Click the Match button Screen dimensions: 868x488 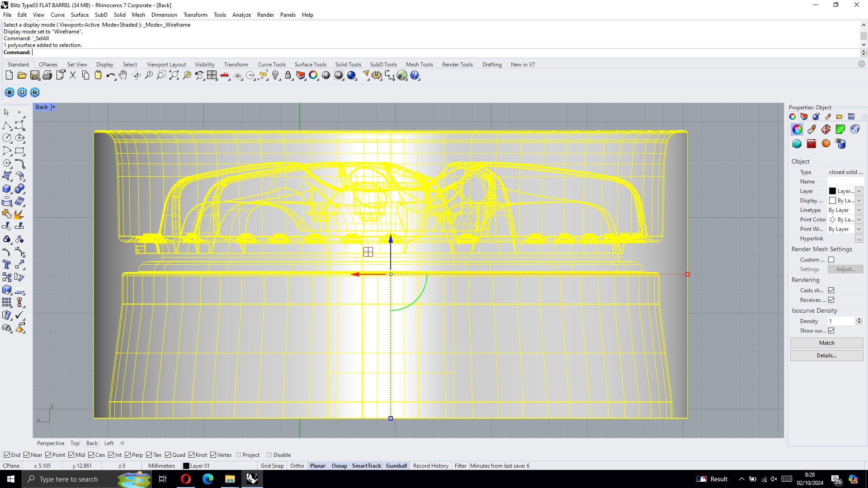point(826,343)
